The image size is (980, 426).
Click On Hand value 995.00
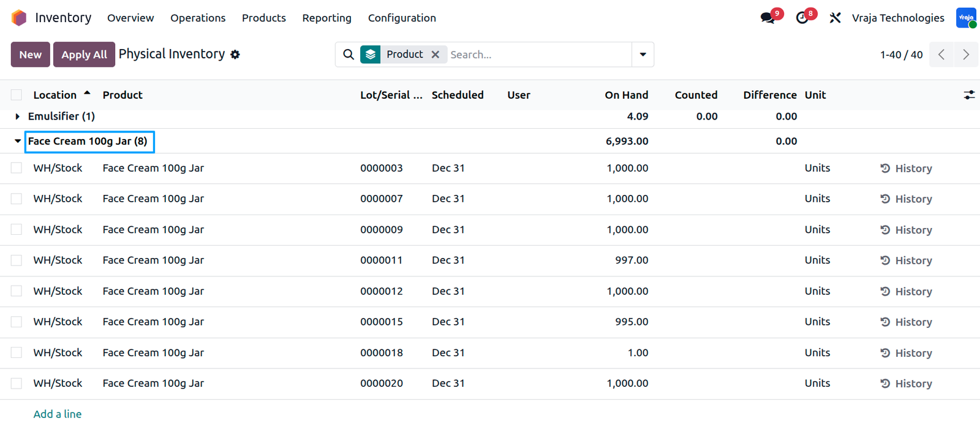coord(631,322)
